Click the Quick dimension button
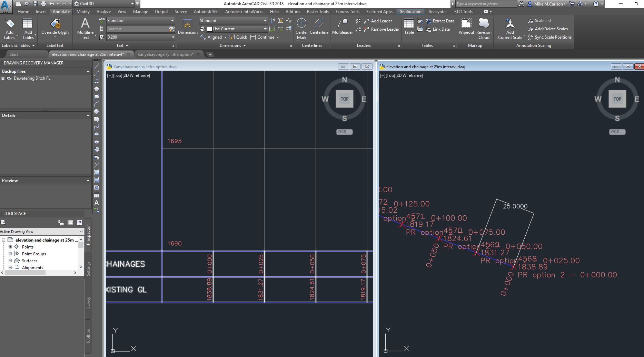 point(238,37)
